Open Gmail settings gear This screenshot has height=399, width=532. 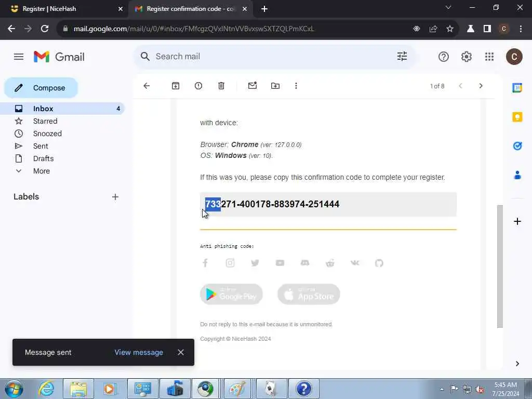click(x=467, y=57)
